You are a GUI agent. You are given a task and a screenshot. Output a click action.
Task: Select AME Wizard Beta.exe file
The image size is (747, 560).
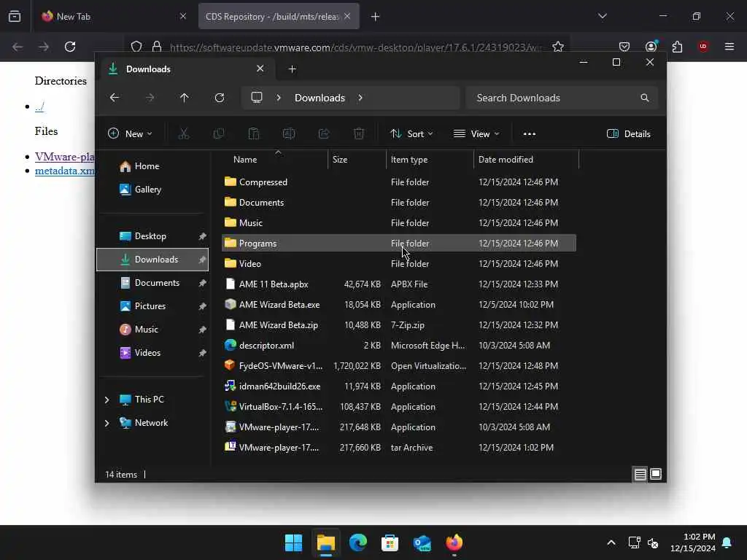(399, 304)
